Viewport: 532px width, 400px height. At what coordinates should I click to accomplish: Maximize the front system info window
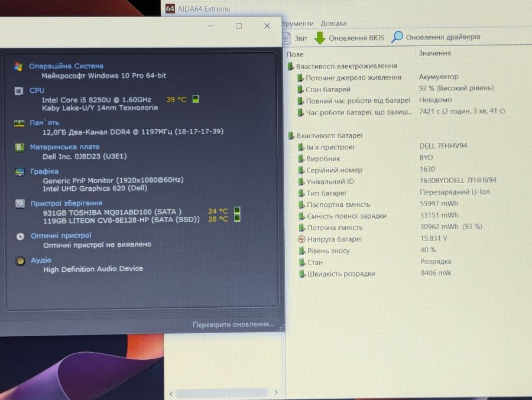coord(239,26)
